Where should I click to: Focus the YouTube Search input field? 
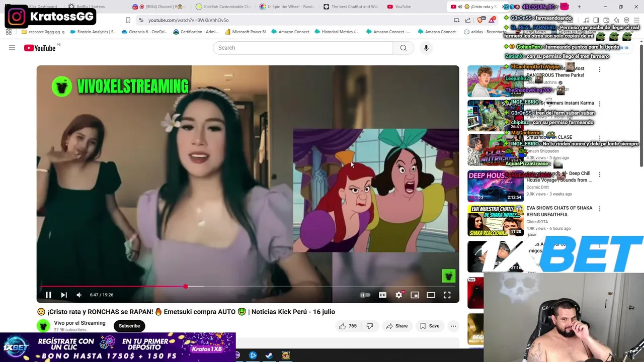click(303, 48)
